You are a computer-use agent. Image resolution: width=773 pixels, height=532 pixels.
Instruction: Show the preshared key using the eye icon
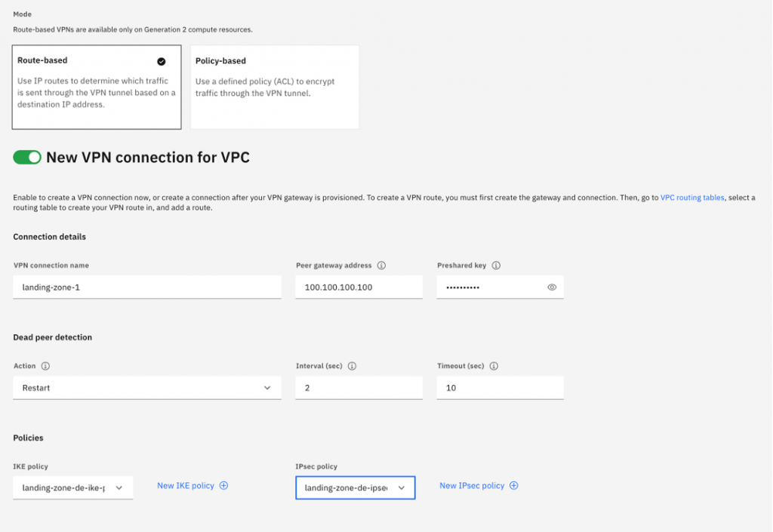point(552,287)
